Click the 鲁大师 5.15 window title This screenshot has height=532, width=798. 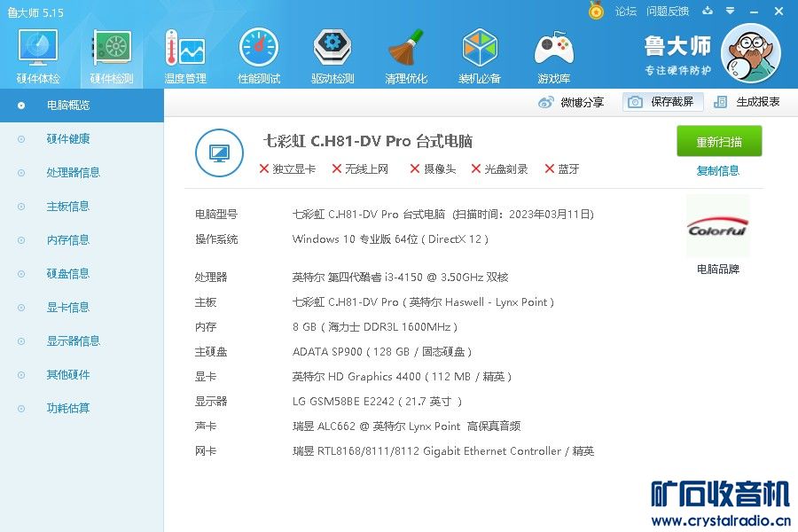point(35,12)
